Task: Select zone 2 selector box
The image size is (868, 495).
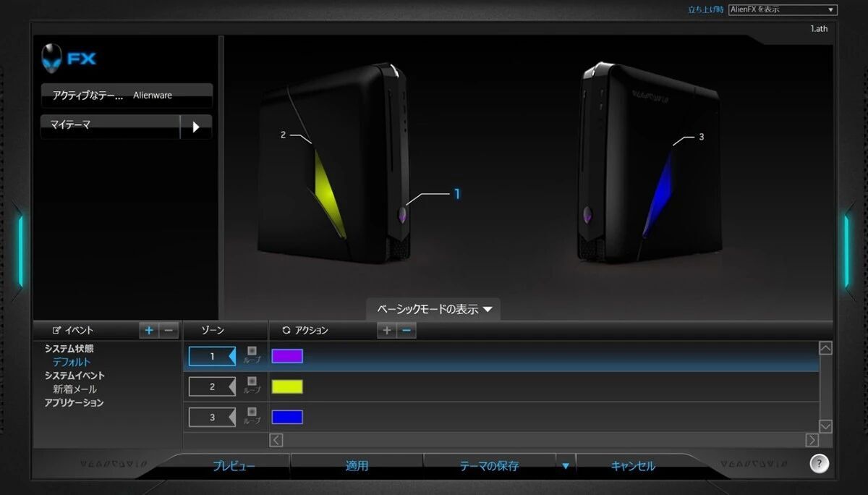Action: pyautogui.click(x=212, y=386)
